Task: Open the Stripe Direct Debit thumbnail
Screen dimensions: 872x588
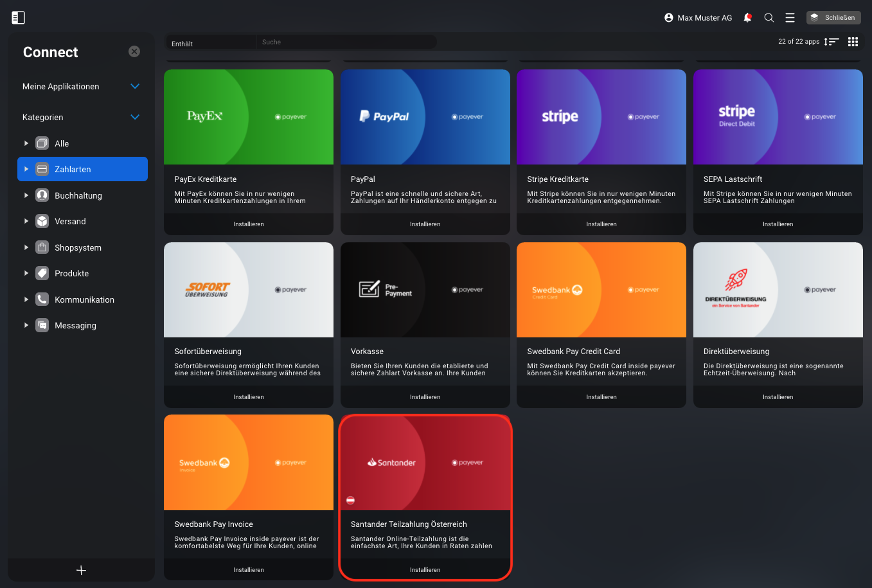Action: pyautogui.click(x=778, y=117)
